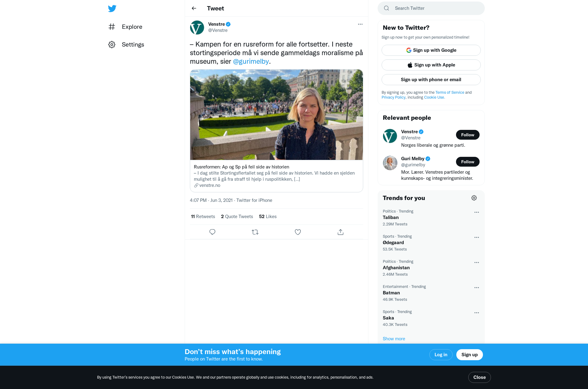Open Explore via the hashtag icon
This screenshot has width=588, height=389.
coord(112,27)
